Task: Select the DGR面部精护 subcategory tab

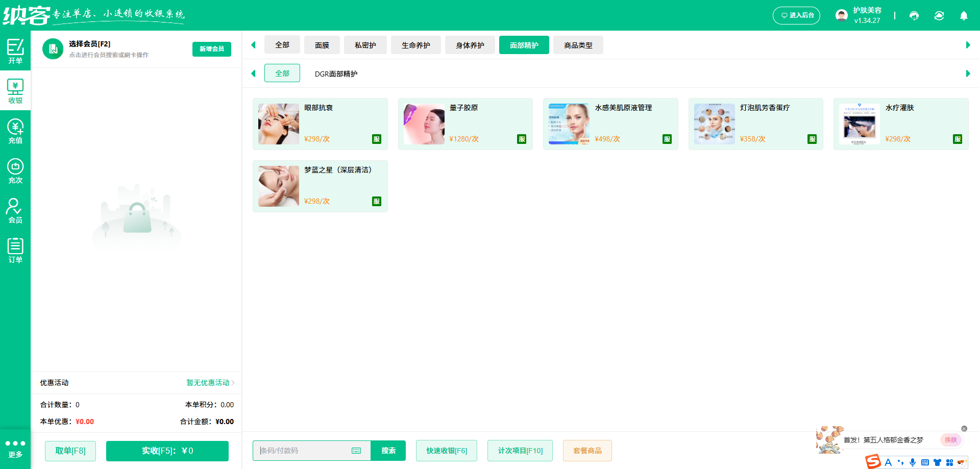Action: (337, 73)
